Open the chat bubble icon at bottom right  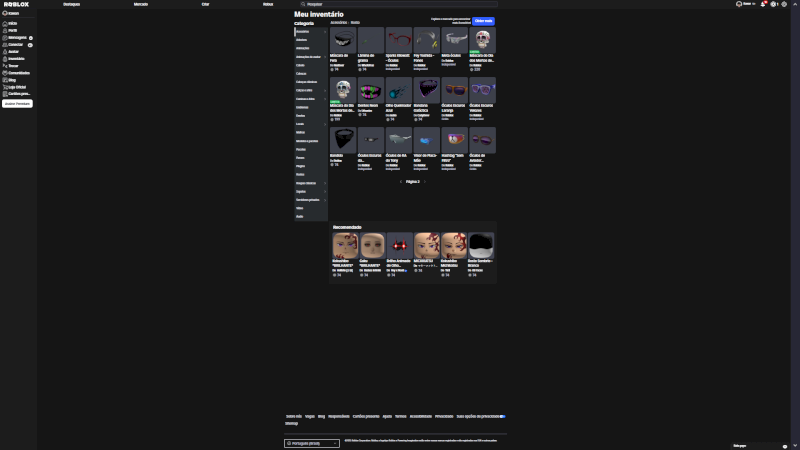tap(785, 446)
